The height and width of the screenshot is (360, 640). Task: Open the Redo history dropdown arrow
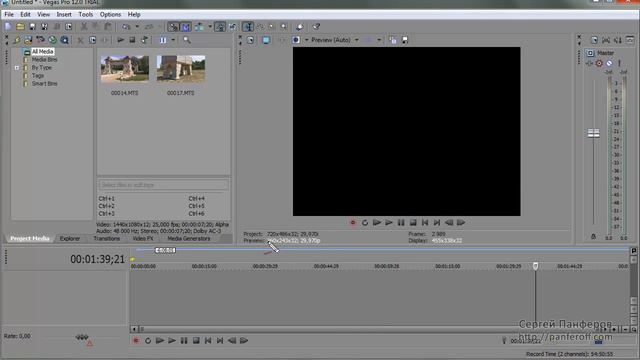pos(160,27)
